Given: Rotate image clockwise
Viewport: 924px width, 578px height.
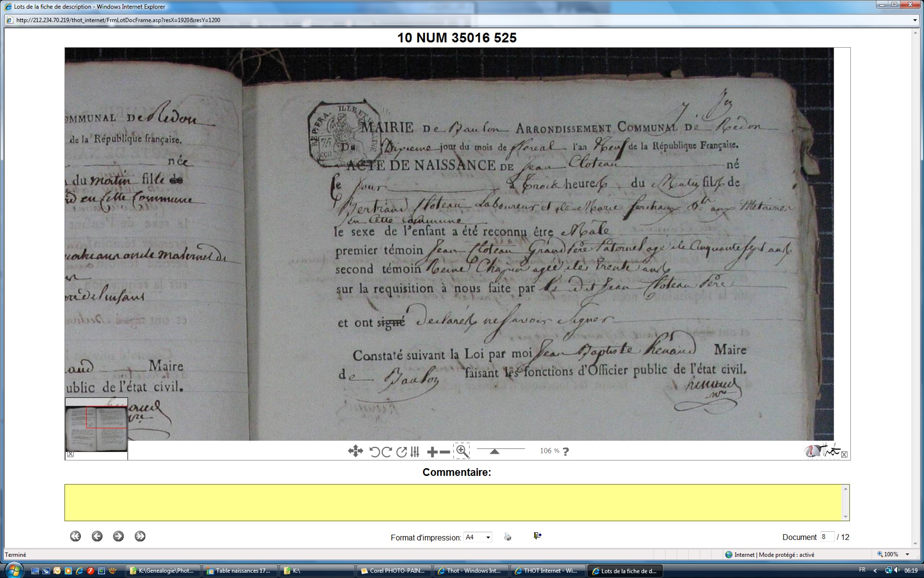Looking at the screenshot, I should pyautogui.click(x=386, y=452).
